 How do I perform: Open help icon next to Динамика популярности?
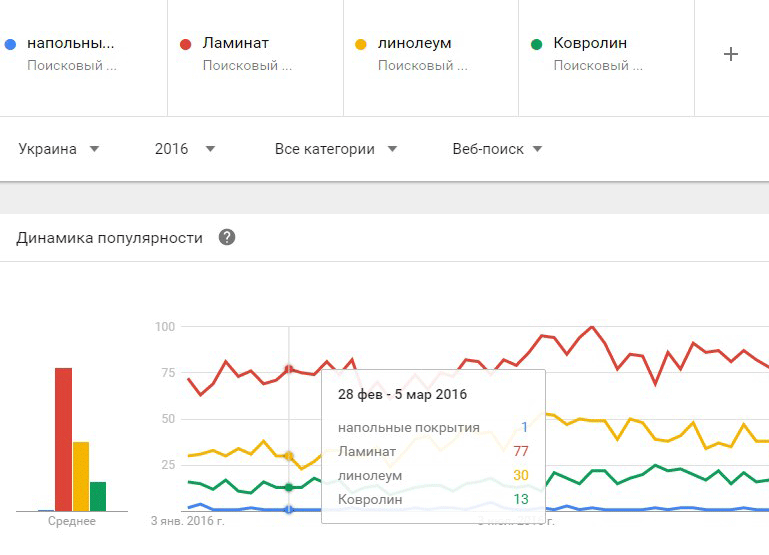click(x=227, y=238)
